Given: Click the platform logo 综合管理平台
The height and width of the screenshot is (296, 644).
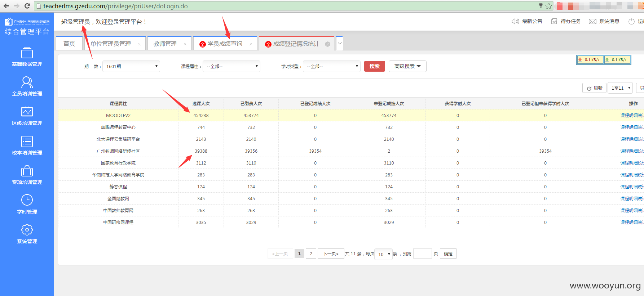Looking at the screenshot, I should [x=27, y=27].
